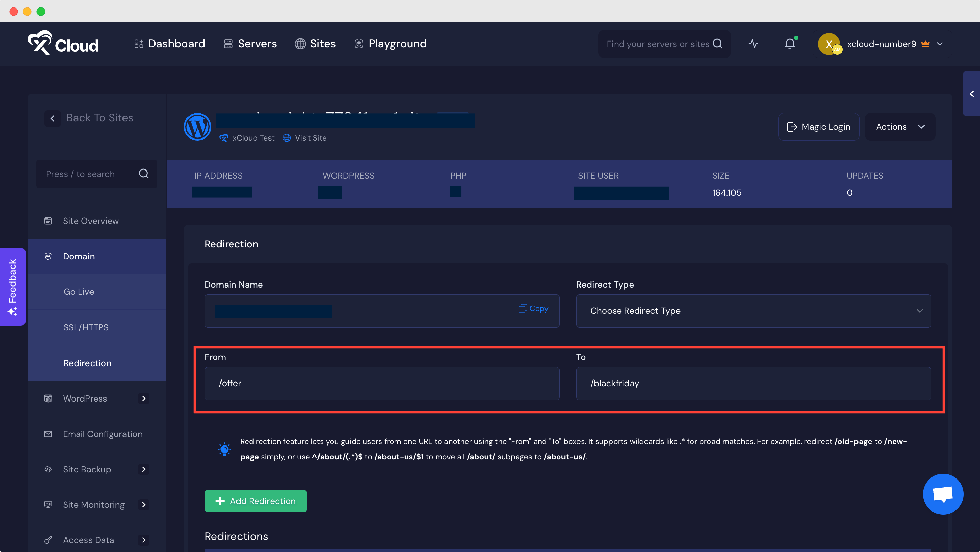This screenshot has width=980, height=552.
Task: Go to the Servers menu
Action: (250, 44)
